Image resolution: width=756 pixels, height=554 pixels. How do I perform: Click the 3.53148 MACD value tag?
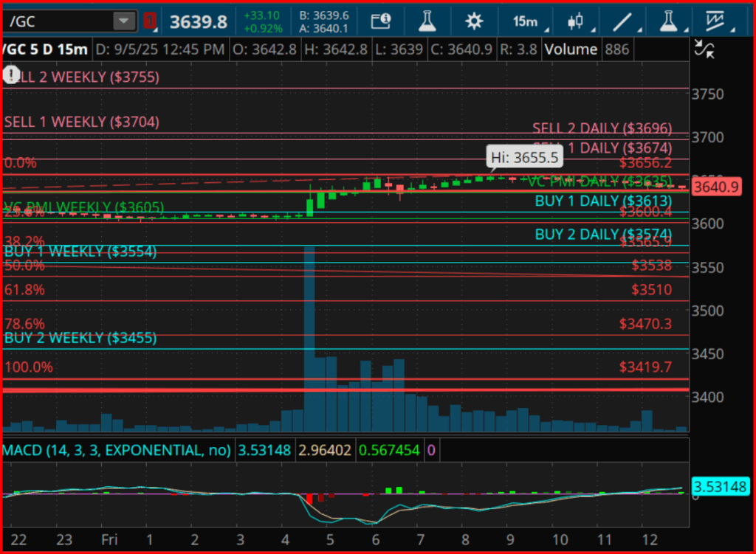721,486
